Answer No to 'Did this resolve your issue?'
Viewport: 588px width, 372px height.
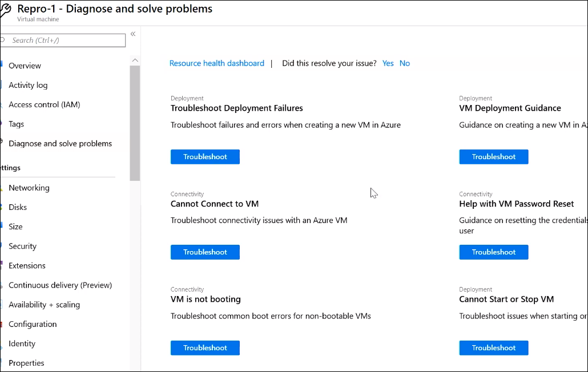click(x=404, y=63)
